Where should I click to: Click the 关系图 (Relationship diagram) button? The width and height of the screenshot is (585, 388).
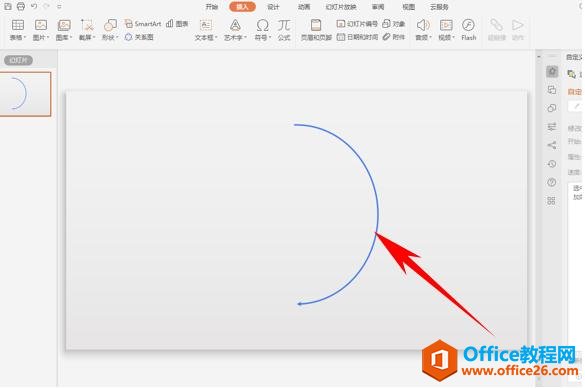tap(139, 37)
